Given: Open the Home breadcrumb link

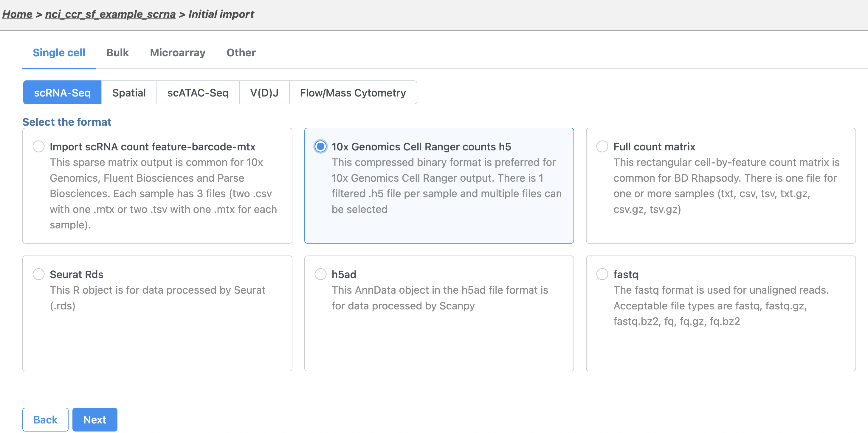Looking at the screenshot, I should tap(17, 14).
